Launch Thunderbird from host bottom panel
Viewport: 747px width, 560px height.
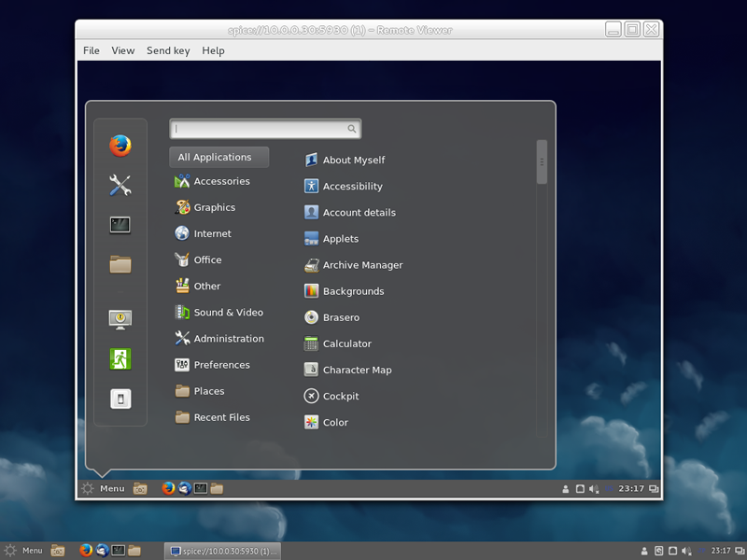click(x=102, y=550)
